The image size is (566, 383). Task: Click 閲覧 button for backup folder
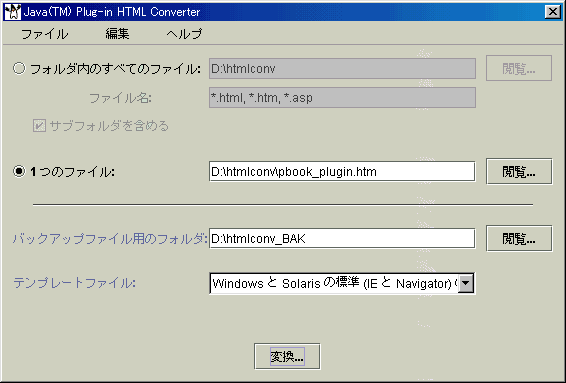(519, 238)
